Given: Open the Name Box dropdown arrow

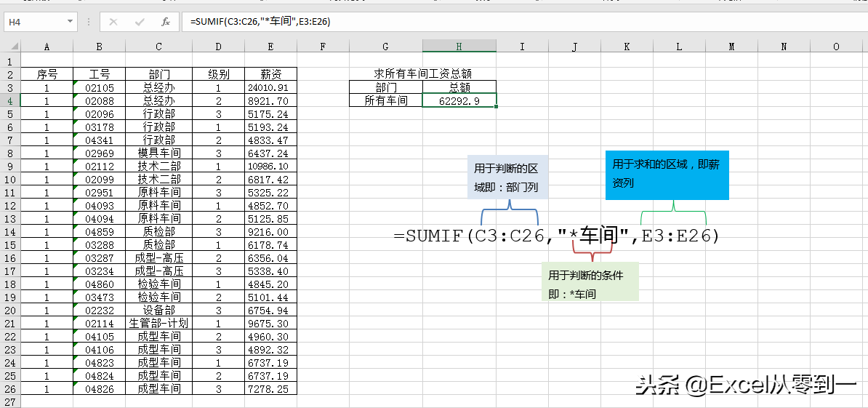Looking at the screenshot, I should (x=70, y=22).
